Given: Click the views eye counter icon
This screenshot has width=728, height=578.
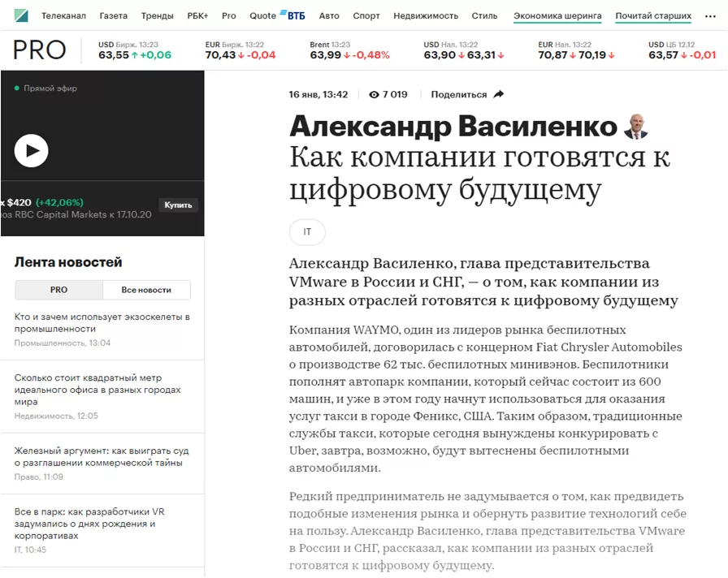Looking at the screenshot, I should pos(374,95).
